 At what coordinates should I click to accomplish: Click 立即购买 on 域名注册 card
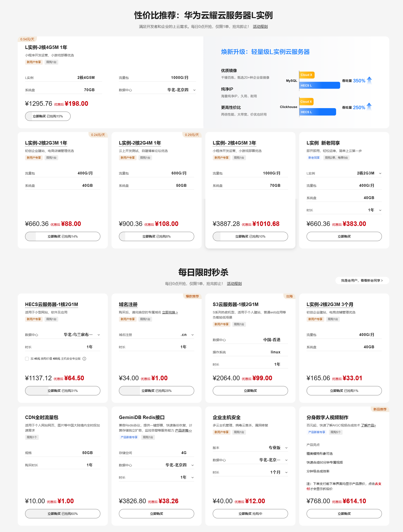pyautogui.click(x=157, y=390)
